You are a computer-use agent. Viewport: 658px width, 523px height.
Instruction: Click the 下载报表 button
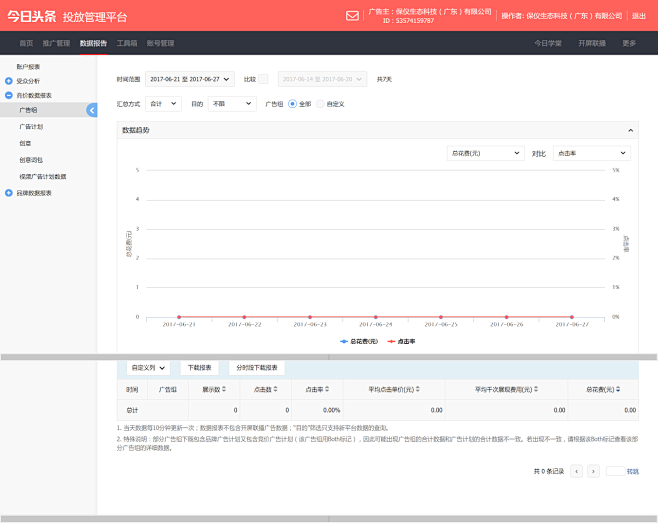point(201,367)
